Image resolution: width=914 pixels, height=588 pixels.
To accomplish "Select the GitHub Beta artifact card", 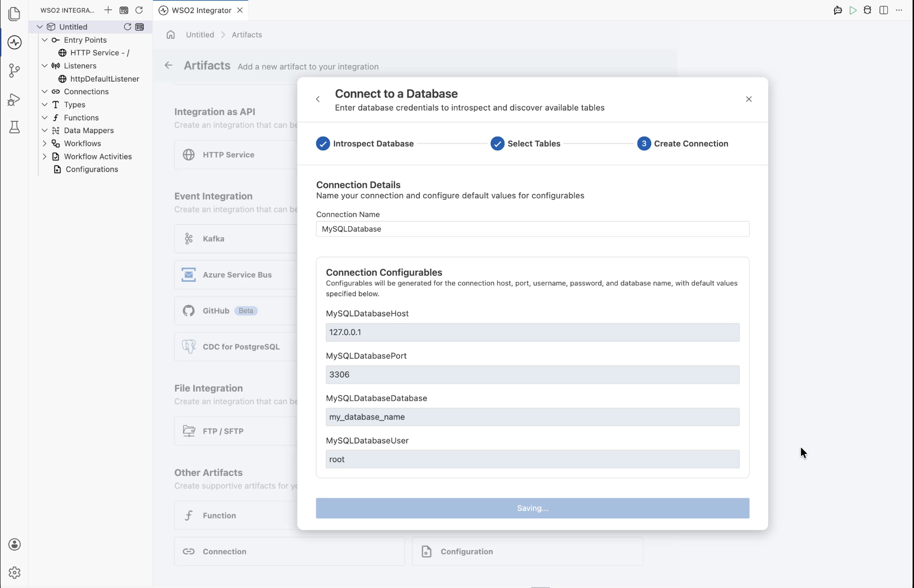I will pyautogui.click(x=236, y=311).
